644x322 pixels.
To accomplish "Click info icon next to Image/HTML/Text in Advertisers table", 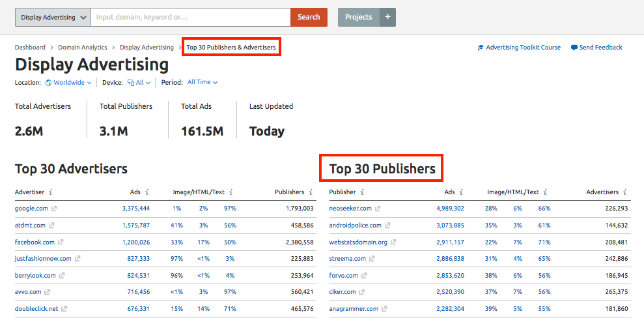I will point(231,192).
